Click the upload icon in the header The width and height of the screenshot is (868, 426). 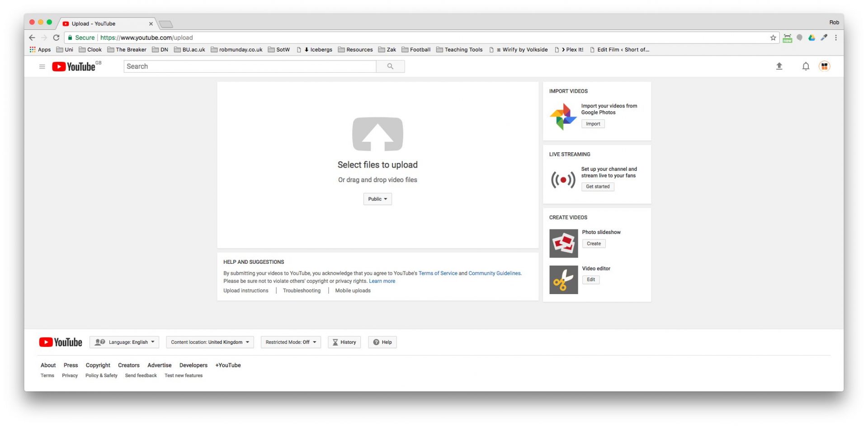click(779, 66)
